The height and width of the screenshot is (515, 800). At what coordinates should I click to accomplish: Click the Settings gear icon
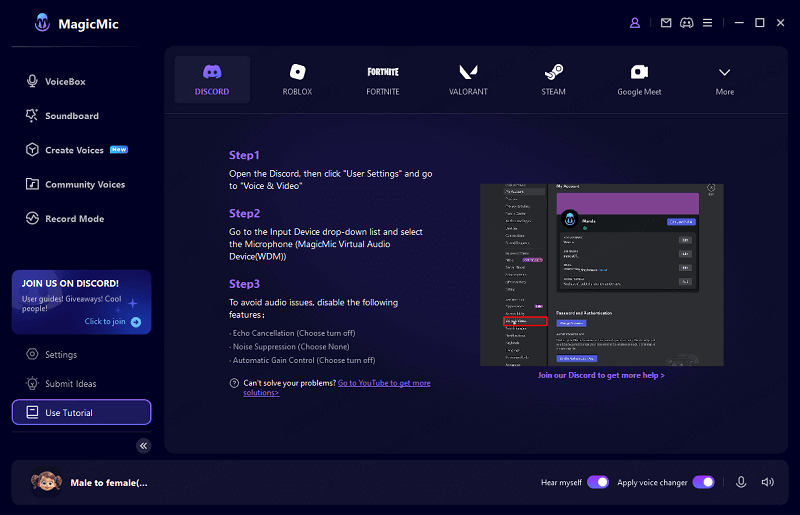[x=32, y=354]
